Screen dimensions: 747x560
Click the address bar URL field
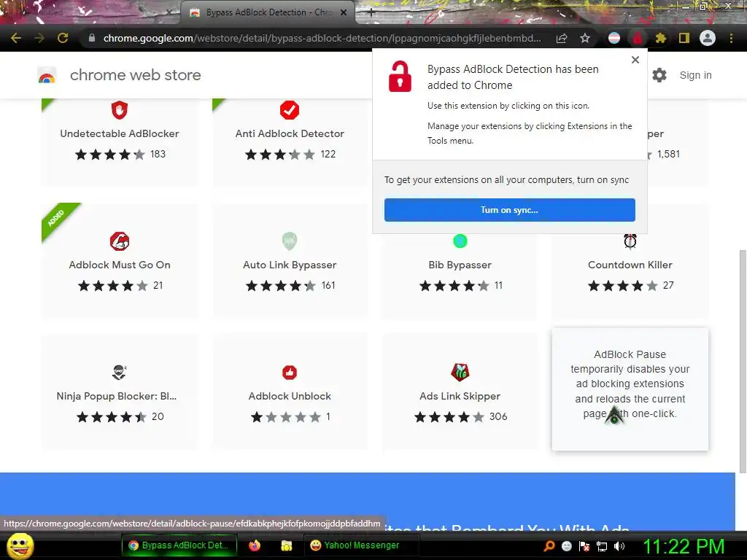point(322,38)
